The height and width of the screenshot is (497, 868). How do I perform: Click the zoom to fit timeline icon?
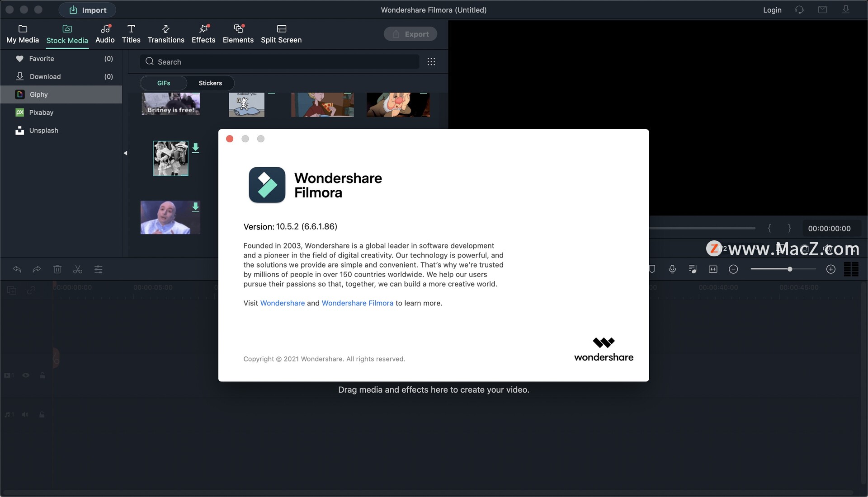713,269
